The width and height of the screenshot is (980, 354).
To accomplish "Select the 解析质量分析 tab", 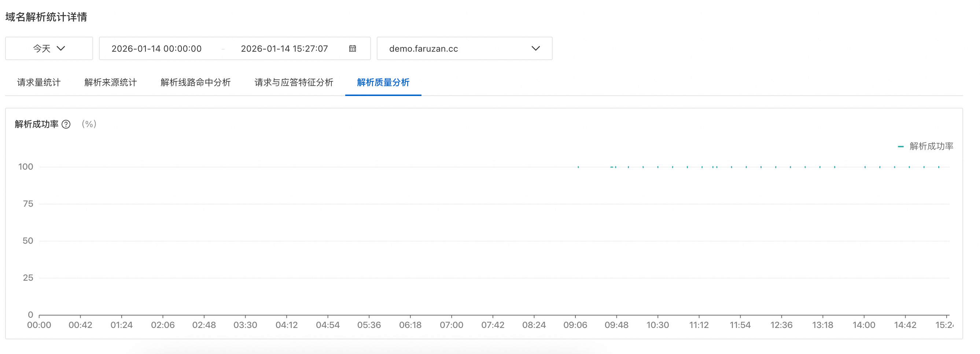I will pos(383,82).
